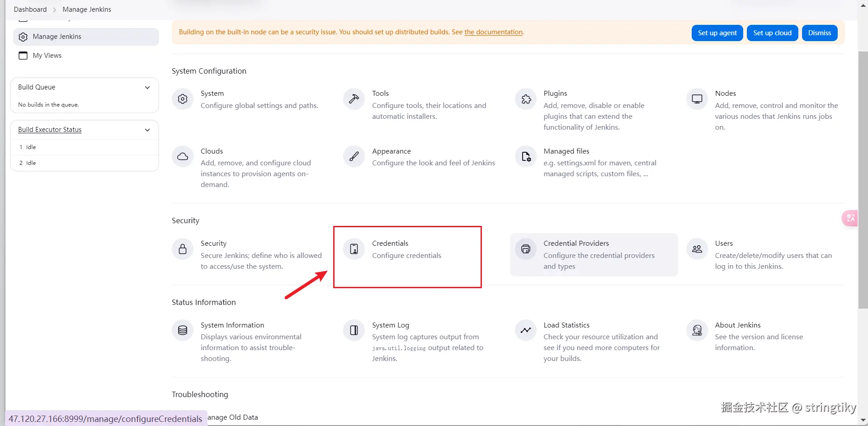Open the Clouds cloud icon
Image resolution: width=868 pixels, height=426 pixels.
click(183, 157)
